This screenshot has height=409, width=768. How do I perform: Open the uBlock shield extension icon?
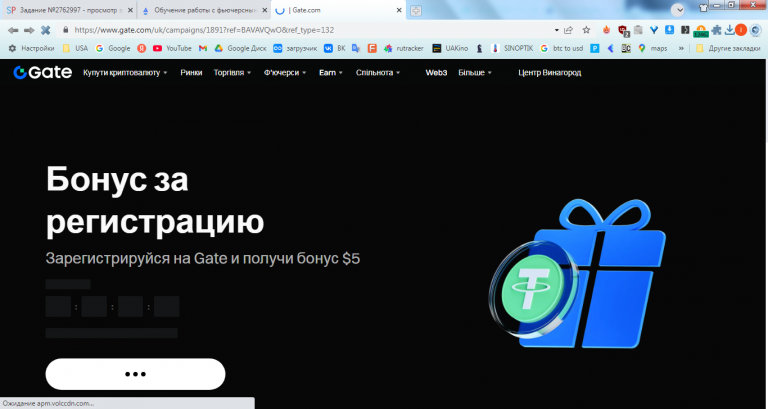[x=623, y=30]
